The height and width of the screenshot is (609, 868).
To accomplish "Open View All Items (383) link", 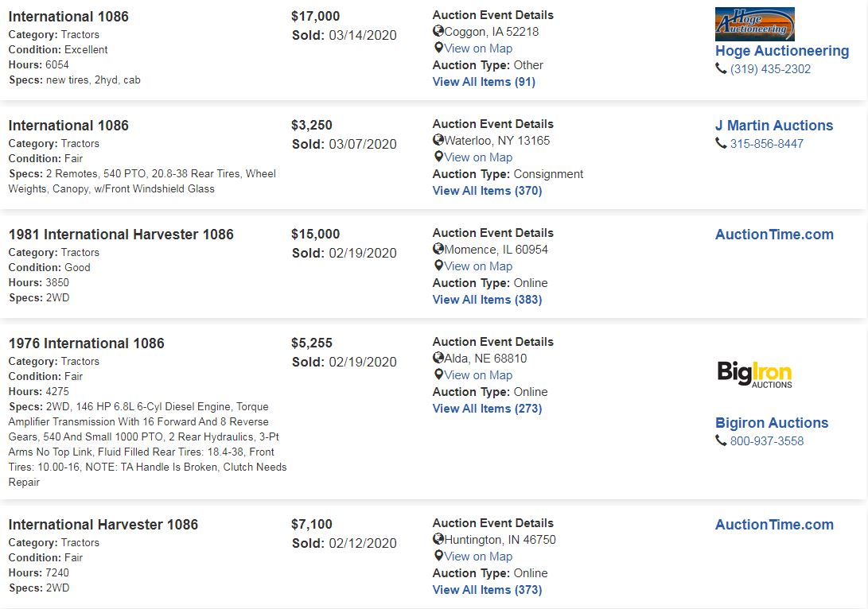I will pyautogui.click(x=487, y=300).
